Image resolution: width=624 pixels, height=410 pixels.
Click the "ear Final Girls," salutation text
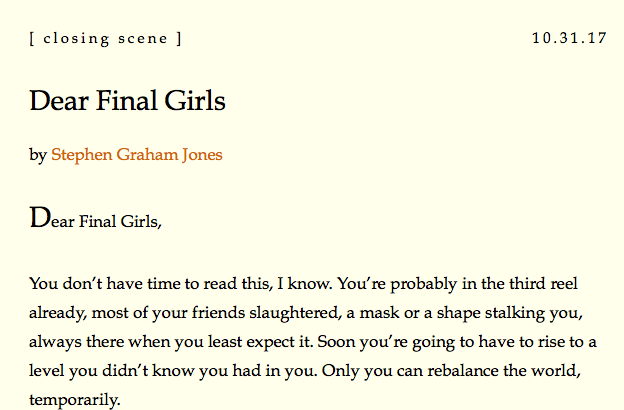(x=105, y=222)
